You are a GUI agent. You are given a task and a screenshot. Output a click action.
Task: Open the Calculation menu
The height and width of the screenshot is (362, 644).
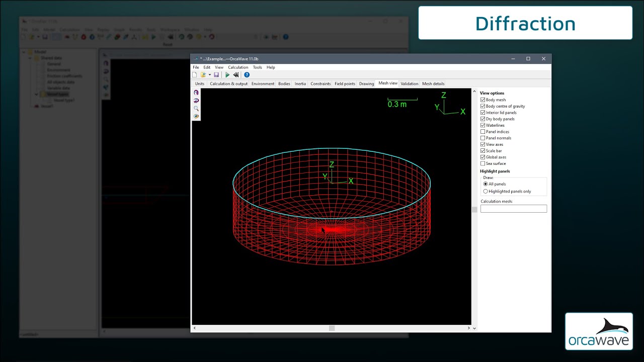(x=238, y=67)
